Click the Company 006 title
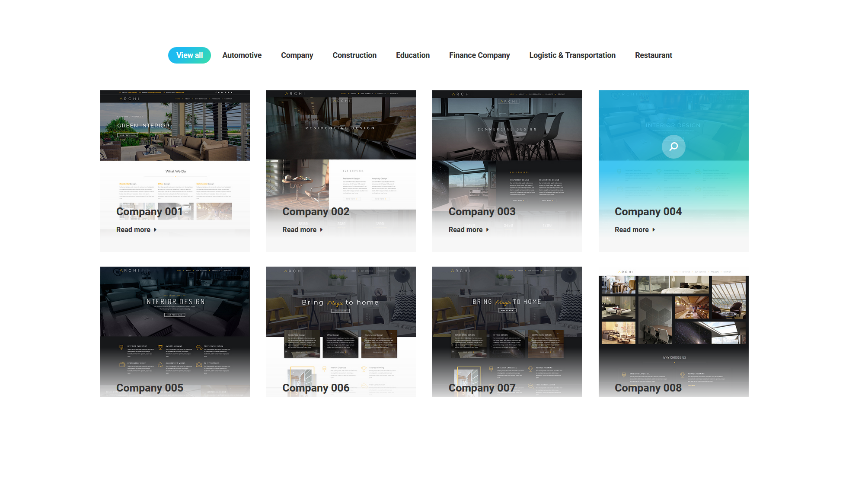This screenshot has width=868, height=484. coord(316,388)
